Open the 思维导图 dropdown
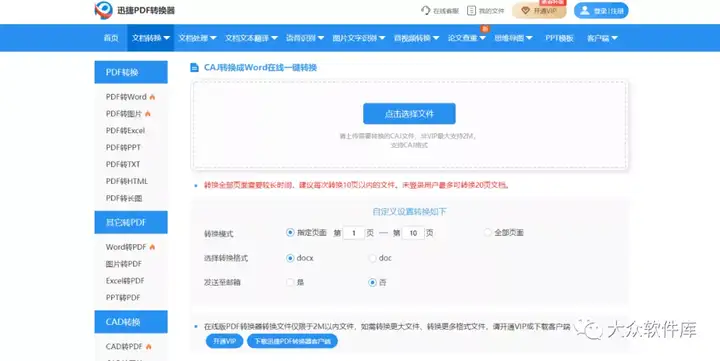This screenshot has height=361, width=720. (513, 38)
